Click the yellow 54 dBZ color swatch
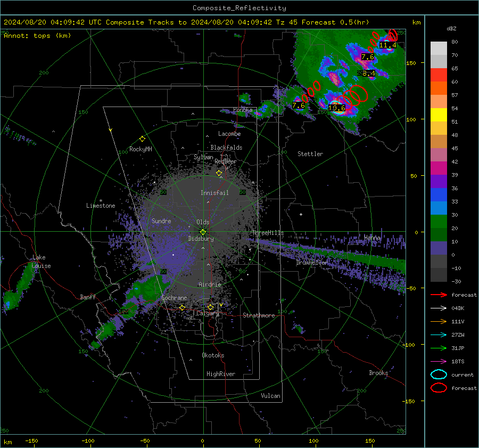The height and width of the screenshot is (448, 479). (x=439, y=115)
